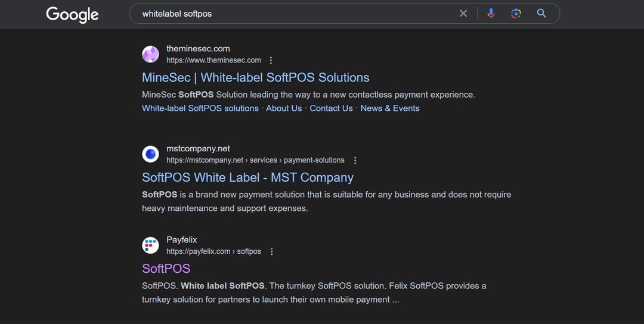Click the Google logo
The width and height of the screenshot is (644, 324).
pos(72,14)
